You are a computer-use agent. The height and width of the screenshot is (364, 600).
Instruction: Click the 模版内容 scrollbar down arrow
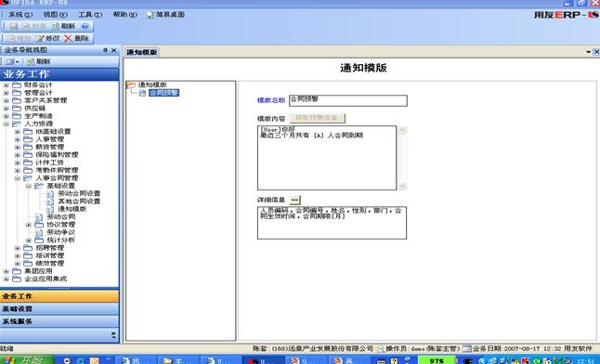pyautogui.click(x=402, y=186)
